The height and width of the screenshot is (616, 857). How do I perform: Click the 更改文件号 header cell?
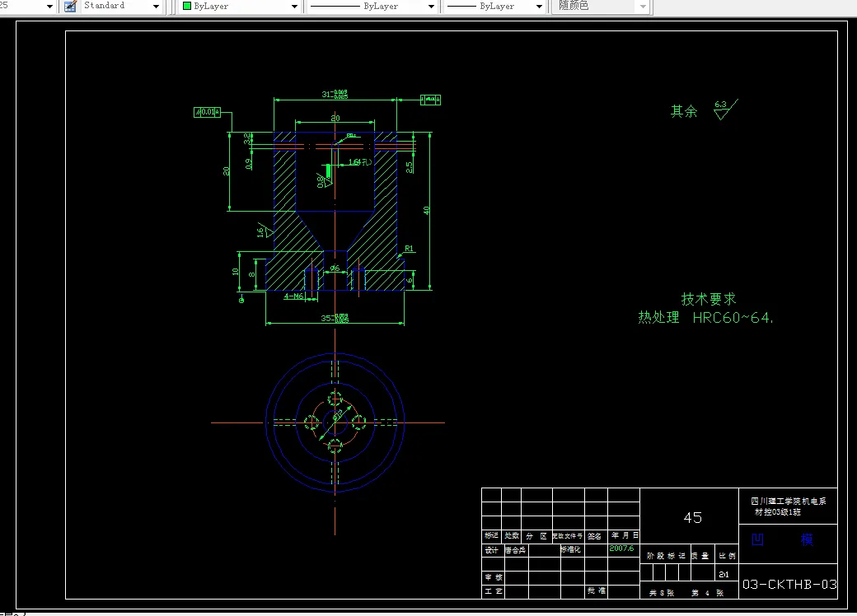[x=568, y=536]
